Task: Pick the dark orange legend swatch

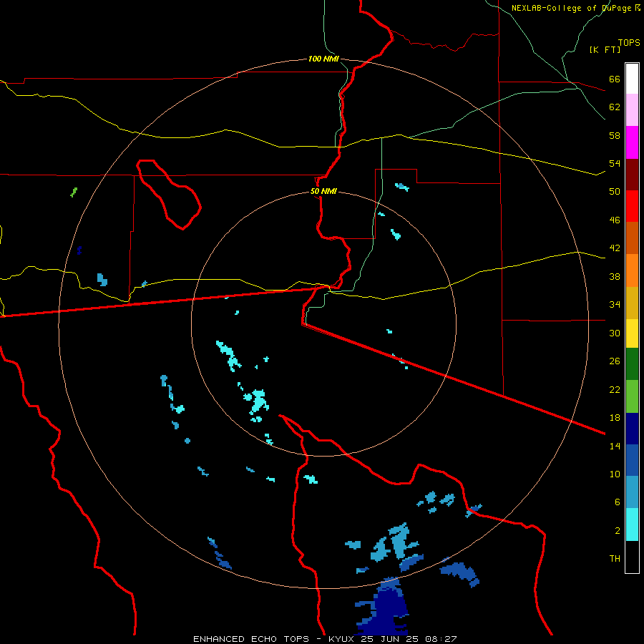Action: 632,238
